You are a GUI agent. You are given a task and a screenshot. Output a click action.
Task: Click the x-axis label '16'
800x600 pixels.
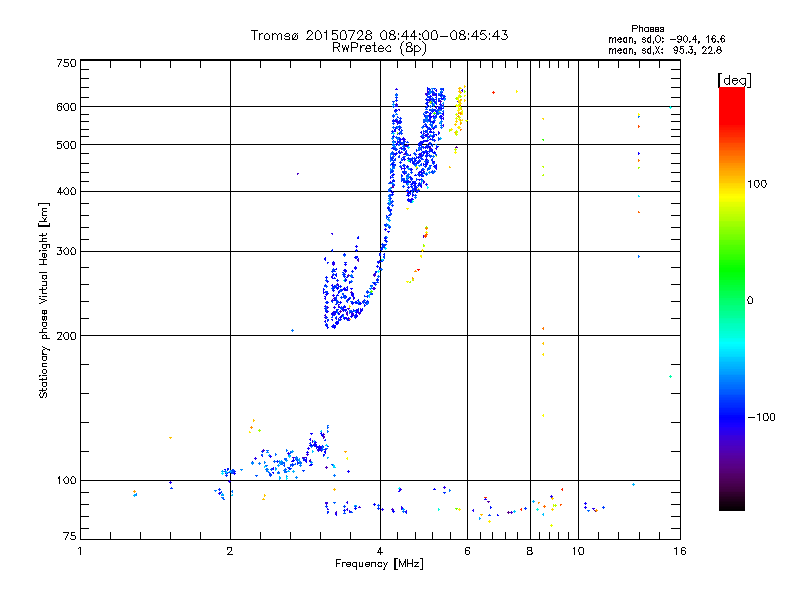pos(680,551)
